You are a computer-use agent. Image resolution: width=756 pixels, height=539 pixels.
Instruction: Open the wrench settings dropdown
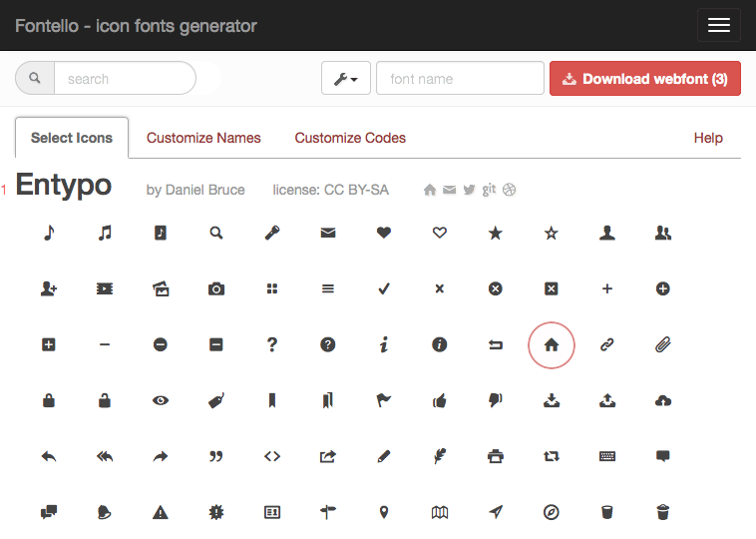click(346, 78)
